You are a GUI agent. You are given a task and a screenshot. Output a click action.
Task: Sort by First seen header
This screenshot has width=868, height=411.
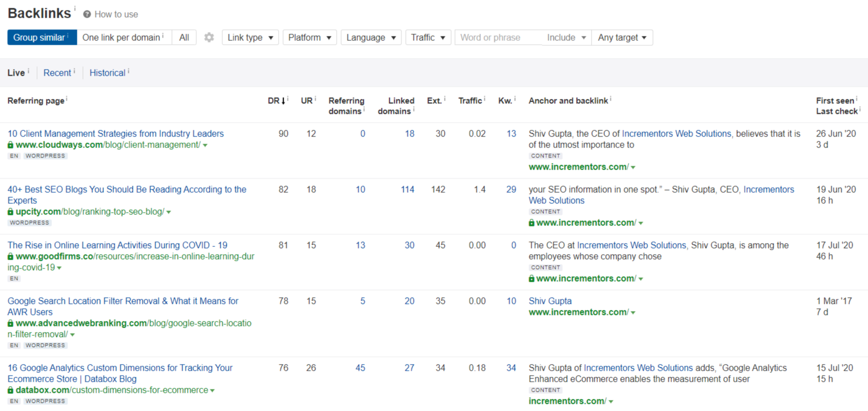835,101
